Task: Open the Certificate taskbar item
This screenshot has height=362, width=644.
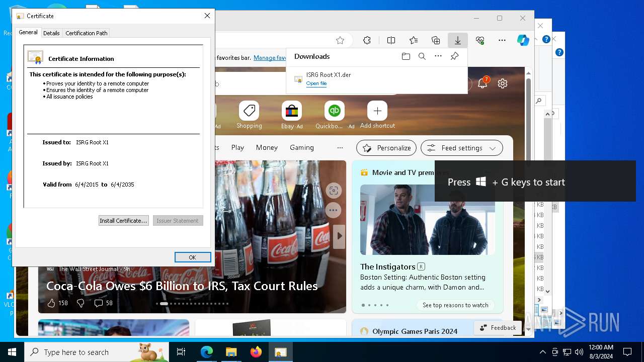Action: [x=280, y=352]
